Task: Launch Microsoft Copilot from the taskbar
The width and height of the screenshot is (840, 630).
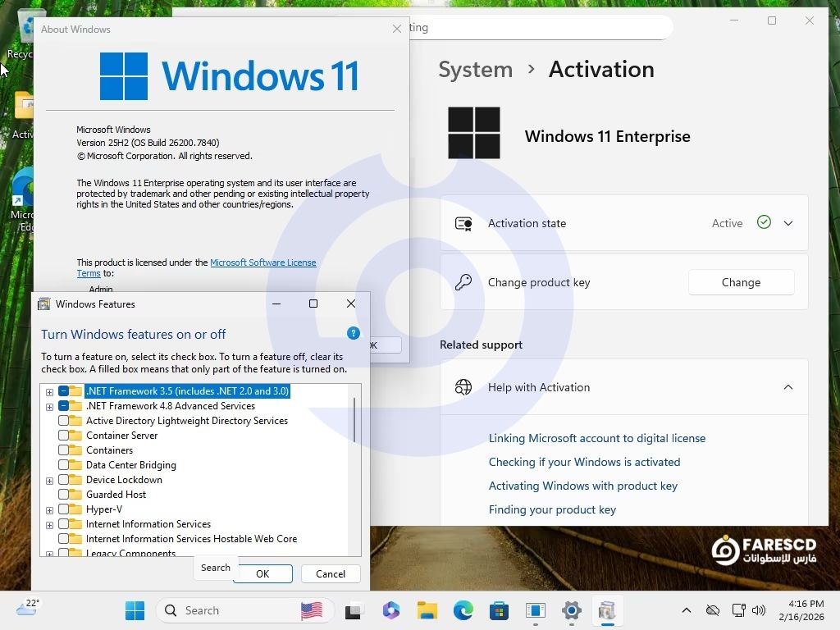Action: tap(390, 610)
